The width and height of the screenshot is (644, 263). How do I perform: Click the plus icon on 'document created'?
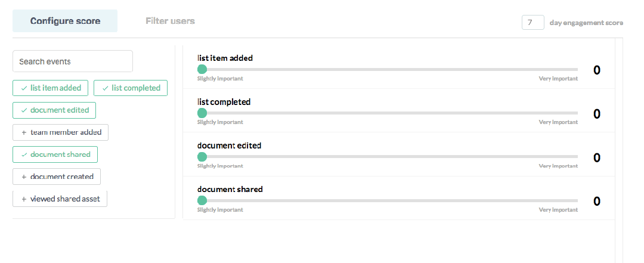(x=24, y=177)
